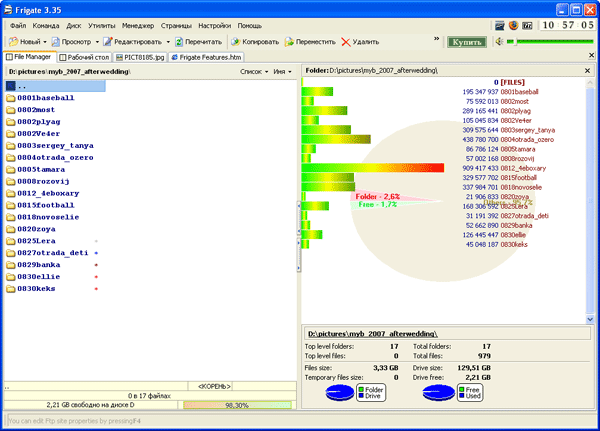600x431 pixels.
Task: Click the green Купить button
Action: tap(467, 42)
